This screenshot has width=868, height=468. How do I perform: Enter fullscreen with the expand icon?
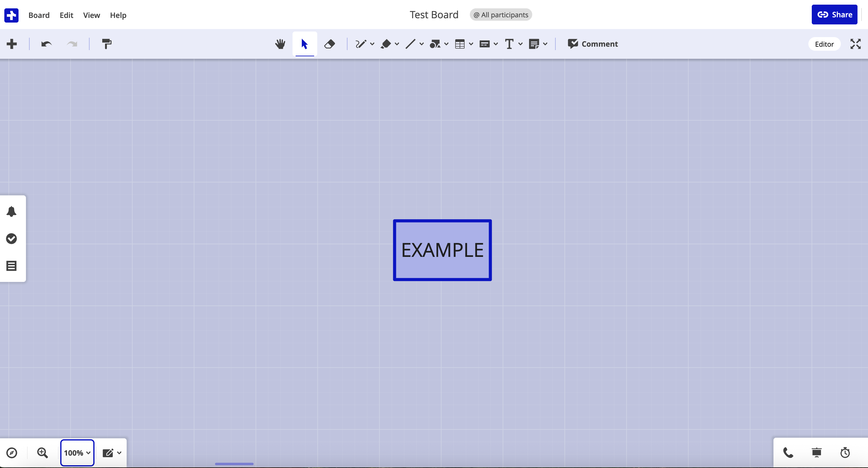tap(856, 44)
